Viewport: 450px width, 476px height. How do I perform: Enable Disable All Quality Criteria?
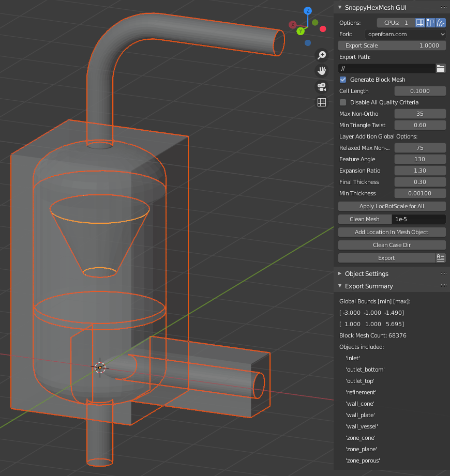coord(342,102)
